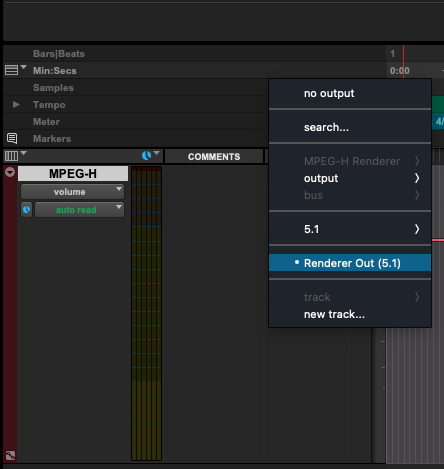Choose new track... menu entry

(350, 314)
